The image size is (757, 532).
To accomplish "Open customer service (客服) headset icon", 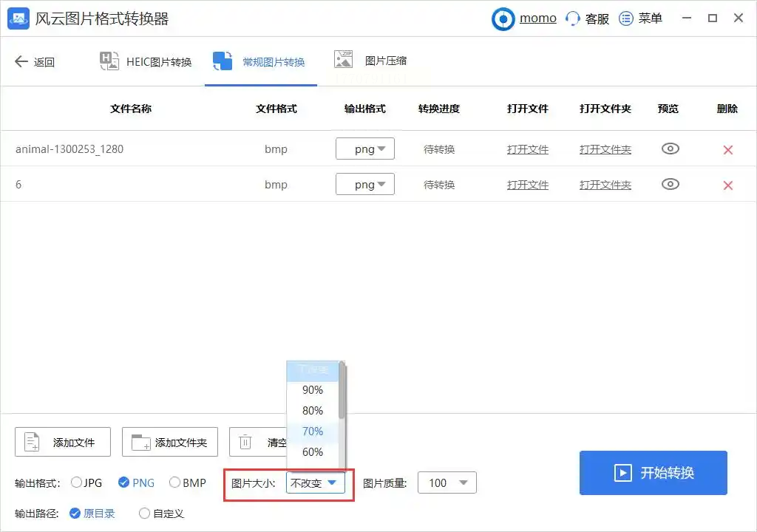I will pyautogui.click(x=573, y=18).
